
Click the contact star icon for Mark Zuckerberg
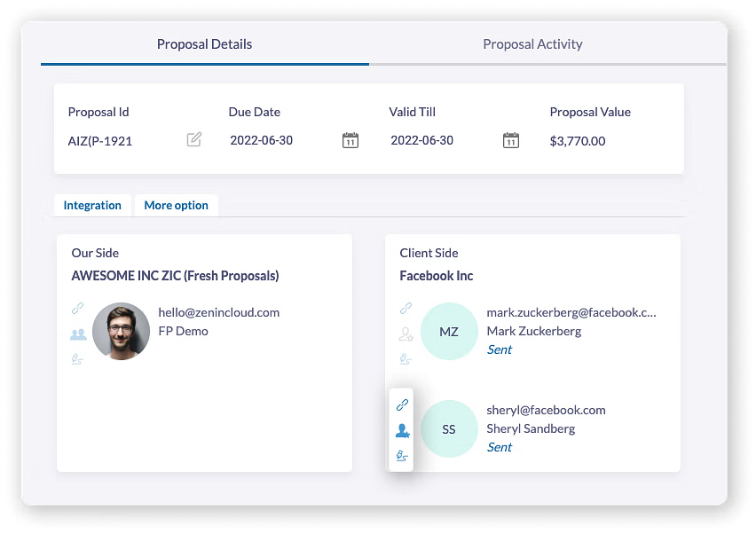[x=406, y=332]
